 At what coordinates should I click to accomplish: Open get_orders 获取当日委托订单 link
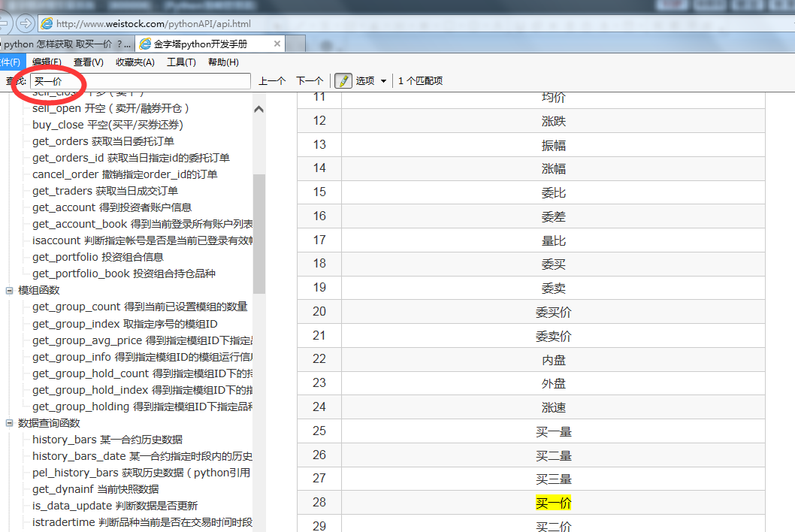[103, 141]
